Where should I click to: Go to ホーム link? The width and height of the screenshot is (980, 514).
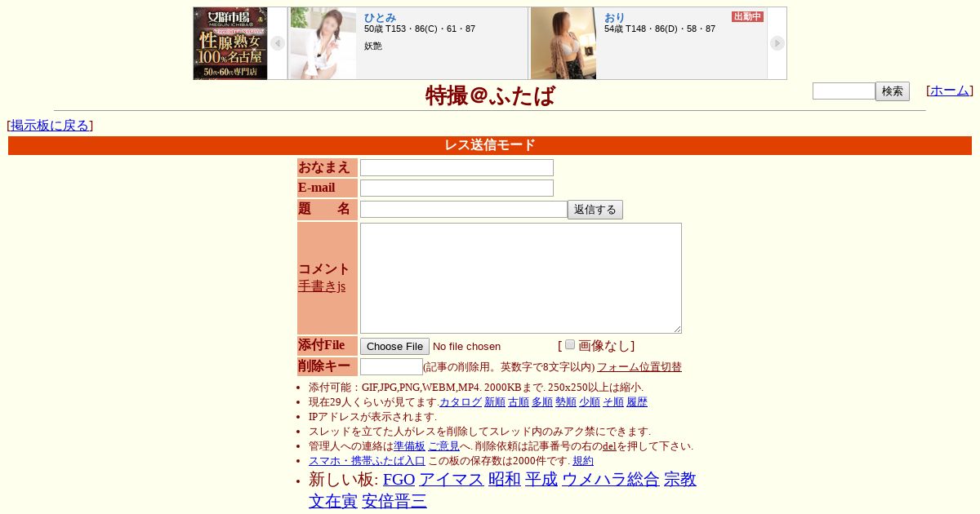click(950, 91)
